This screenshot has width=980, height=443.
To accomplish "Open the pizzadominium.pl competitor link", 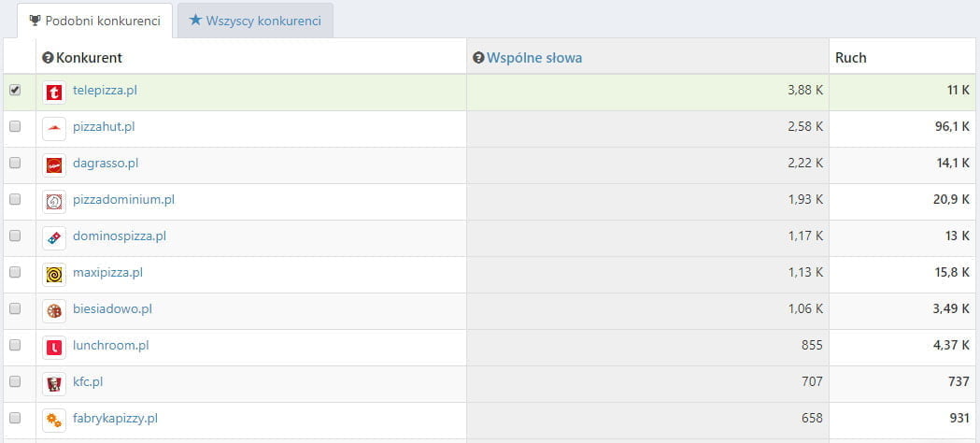I will 123,199.
